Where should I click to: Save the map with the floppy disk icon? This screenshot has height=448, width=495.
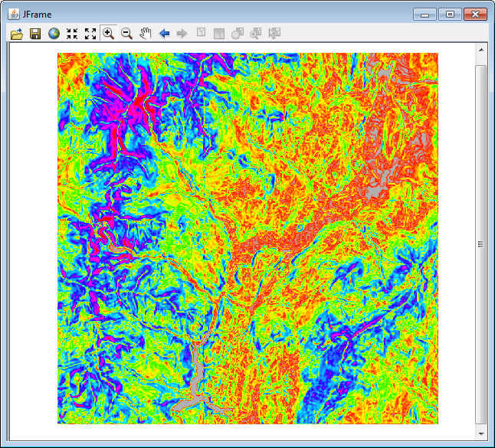[35, 34]
